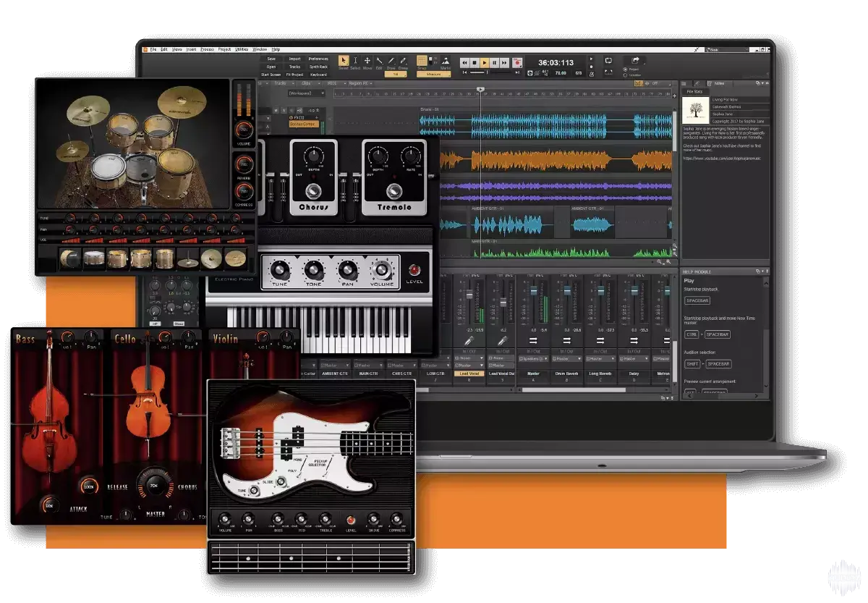Rewind to start in transport
The width and height of the screenshot is (868, 603).
click(464, 63)
